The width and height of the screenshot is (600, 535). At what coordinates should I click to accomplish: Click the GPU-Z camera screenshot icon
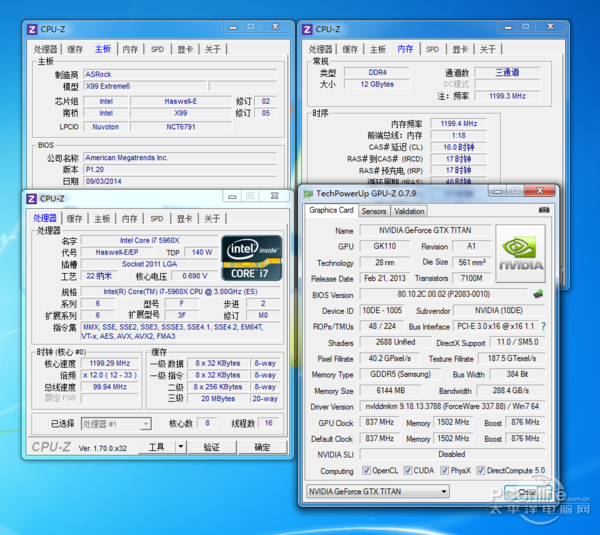click(x=543, y=211)
